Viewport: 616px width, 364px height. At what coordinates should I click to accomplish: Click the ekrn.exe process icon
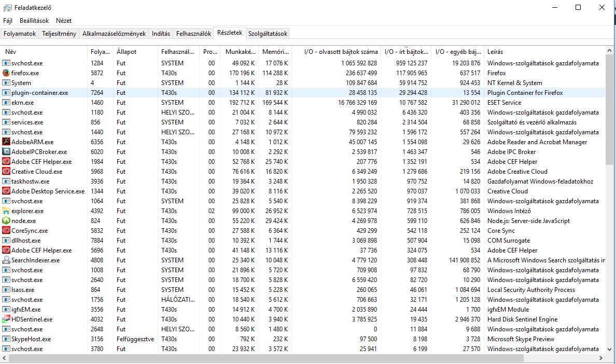[x=6, y=103]
